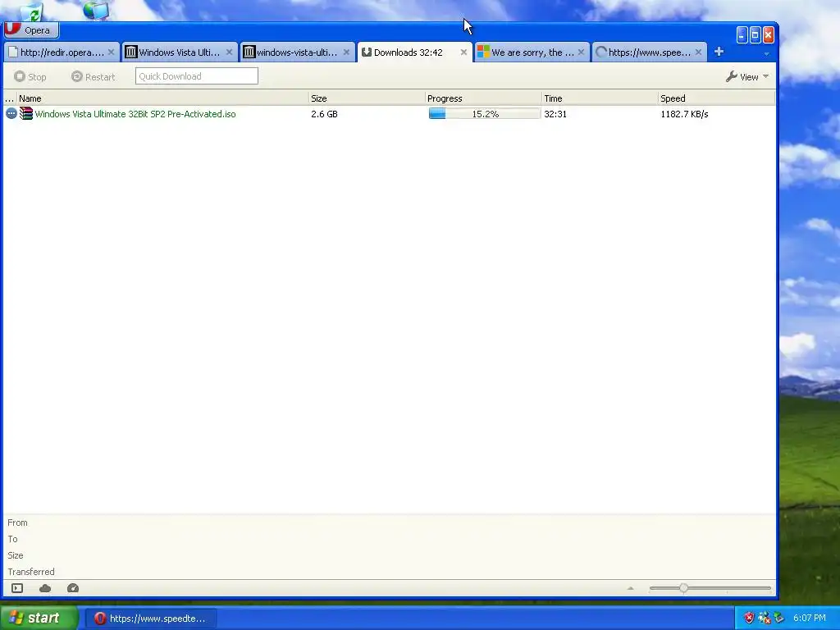The height and width of the screenshot is (630, 840).
Task: Open a new tab with plus icon
Action: tap(719, 52)
